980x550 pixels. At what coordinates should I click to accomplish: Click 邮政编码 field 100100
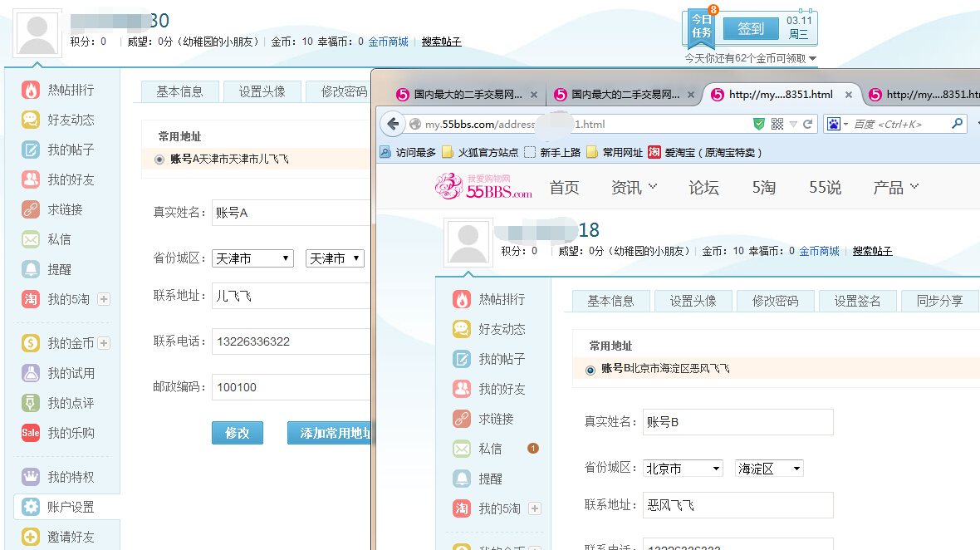292,387
